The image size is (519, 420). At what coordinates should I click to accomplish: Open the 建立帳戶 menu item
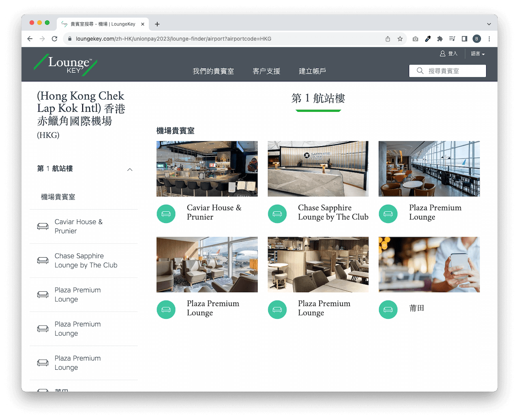pyautogui.click(x=312, y=71)
